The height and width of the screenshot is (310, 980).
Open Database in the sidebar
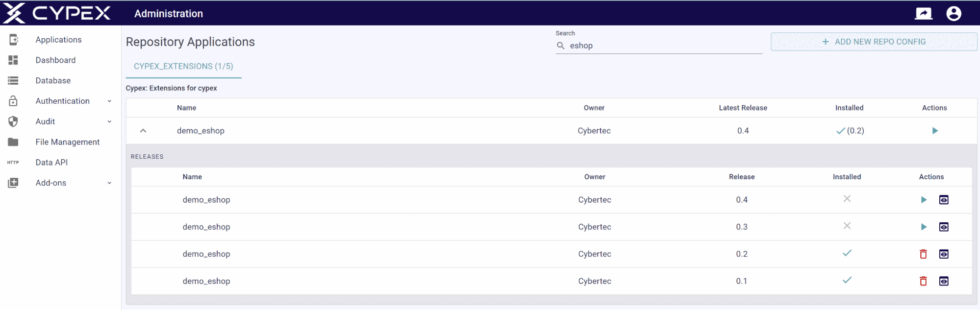click(x=53, y=81)
